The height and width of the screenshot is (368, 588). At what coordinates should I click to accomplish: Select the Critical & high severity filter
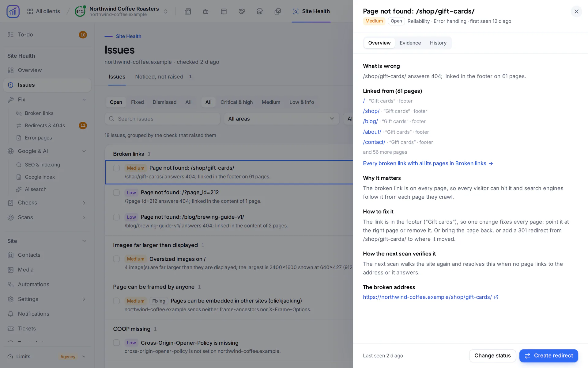click(236, 102)
